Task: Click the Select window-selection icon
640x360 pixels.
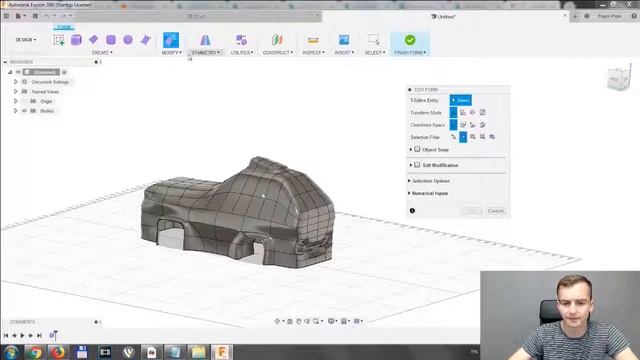Action: pos(373,40)
